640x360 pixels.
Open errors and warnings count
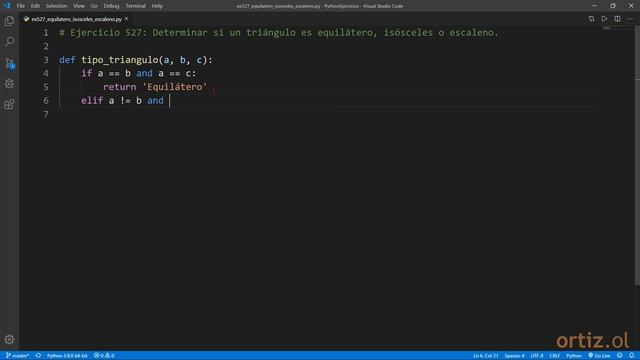(x=104, y=356)
